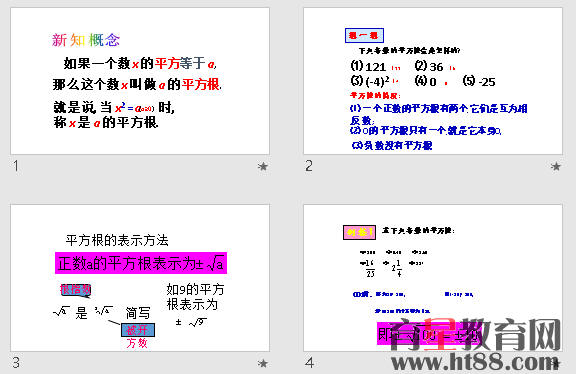Click the animation star icon under slide 2
The width and height of the screenshot is (576, 374).
(555, 166)
